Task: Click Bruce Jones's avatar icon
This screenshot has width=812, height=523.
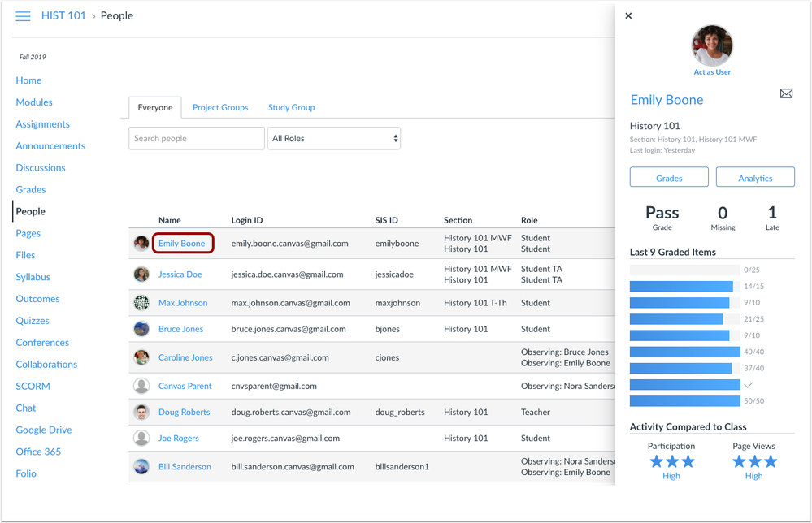Action: (x=141, y=329)
